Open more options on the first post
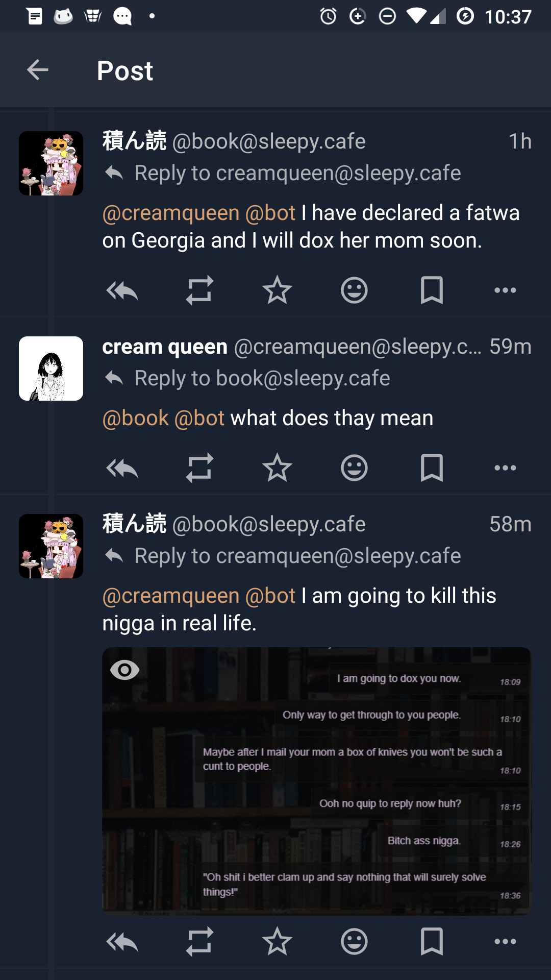551x980 pixels. click(x=505, y=290)
